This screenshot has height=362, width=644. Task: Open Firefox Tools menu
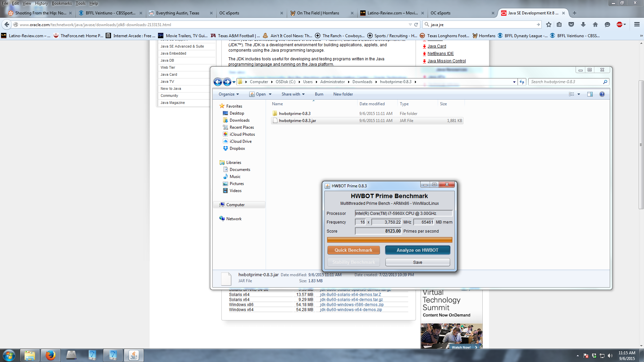click(80, 3)
